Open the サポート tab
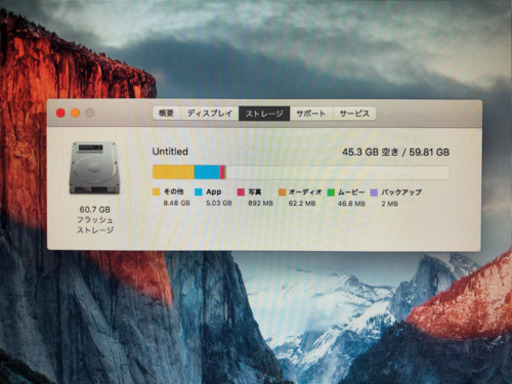The width and height of the screenshot is (512, 384). pyautogui.click(x=311, y=114)
